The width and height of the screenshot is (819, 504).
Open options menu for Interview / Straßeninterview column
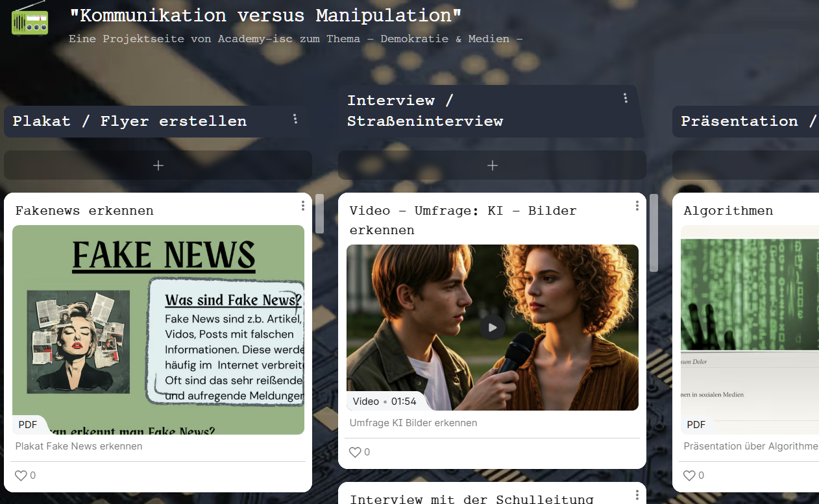pos(625,98)
